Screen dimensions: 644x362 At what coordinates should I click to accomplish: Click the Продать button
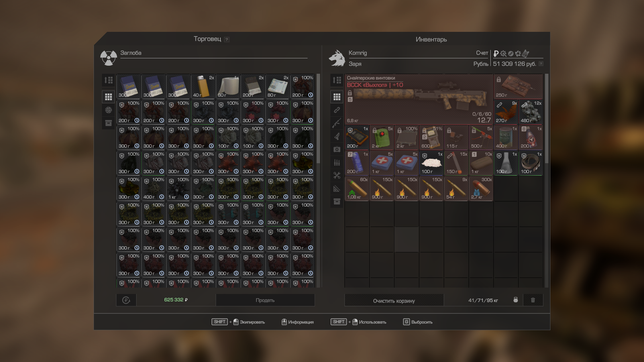(x=265, y=300)
